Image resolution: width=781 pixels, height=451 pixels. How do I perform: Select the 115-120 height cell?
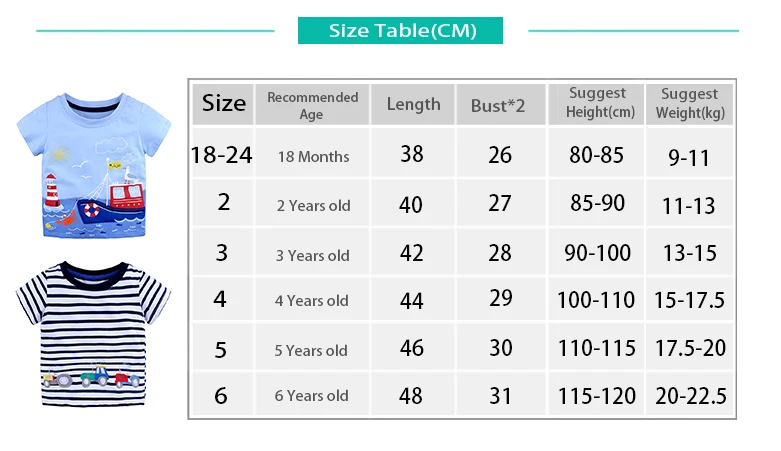tap(596, 395)
